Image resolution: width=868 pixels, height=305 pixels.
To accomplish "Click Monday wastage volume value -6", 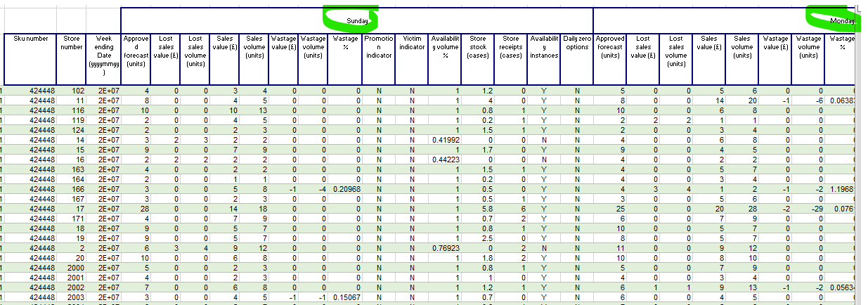I will pyautogui.click(x=808, y=100).
